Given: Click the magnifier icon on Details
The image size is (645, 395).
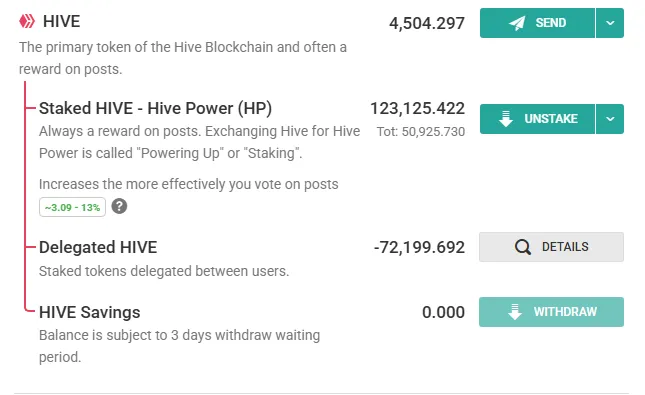Looking at the screenshot, I should 523,247.
